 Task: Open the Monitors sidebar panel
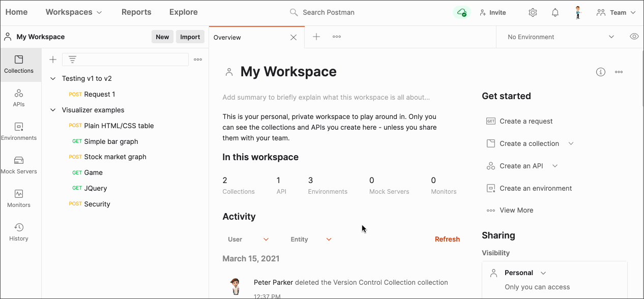(x=19, y=199)
